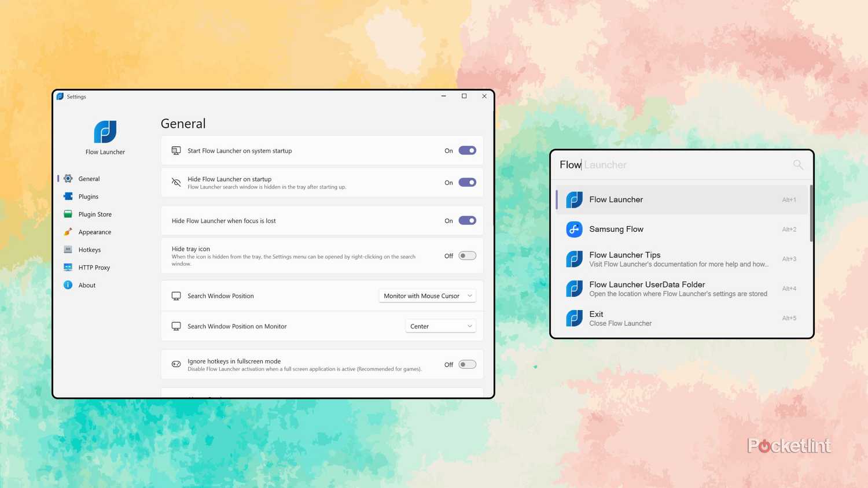
Task: Click the General page heading
Action: pos(183,124)
